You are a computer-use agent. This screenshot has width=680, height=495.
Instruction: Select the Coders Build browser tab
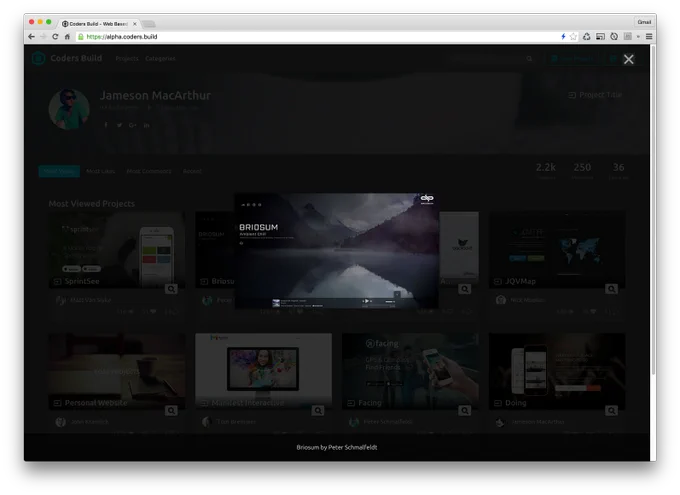click(98, 24)
